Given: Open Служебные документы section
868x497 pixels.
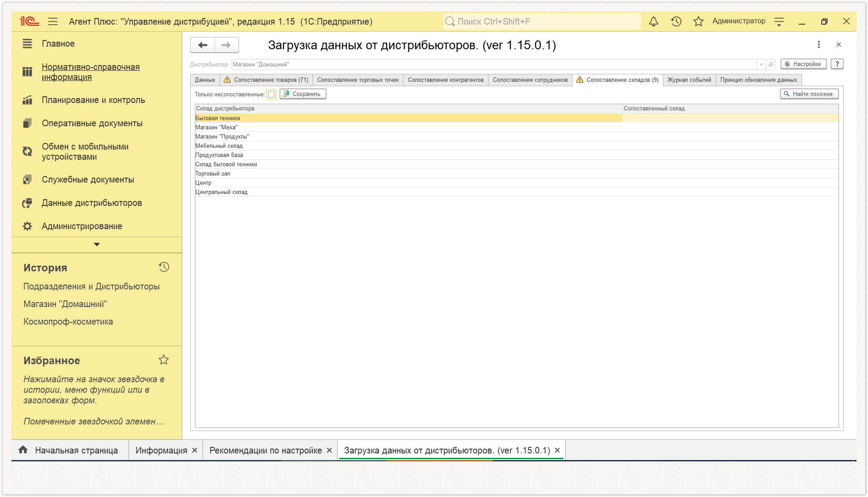Looking at the screenshot, I should [x=88, y=179].
